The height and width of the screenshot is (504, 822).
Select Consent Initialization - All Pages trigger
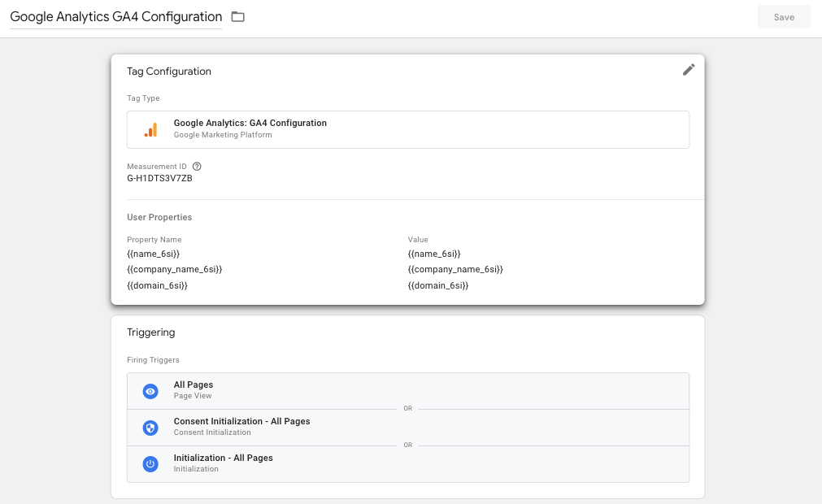[408, 428]
